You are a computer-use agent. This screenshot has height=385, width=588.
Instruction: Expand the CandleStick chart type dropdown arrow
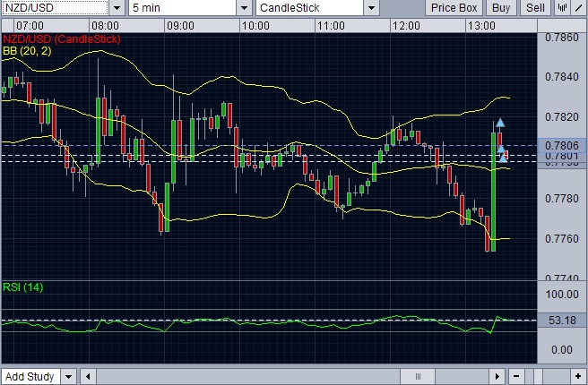(x=371, y=7)
